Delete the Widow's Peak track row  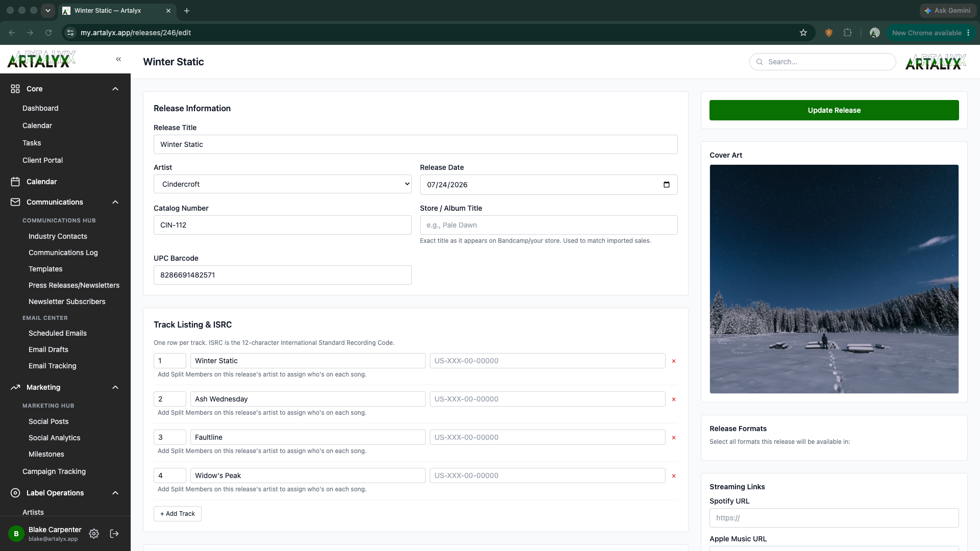[x=674, y=476]
